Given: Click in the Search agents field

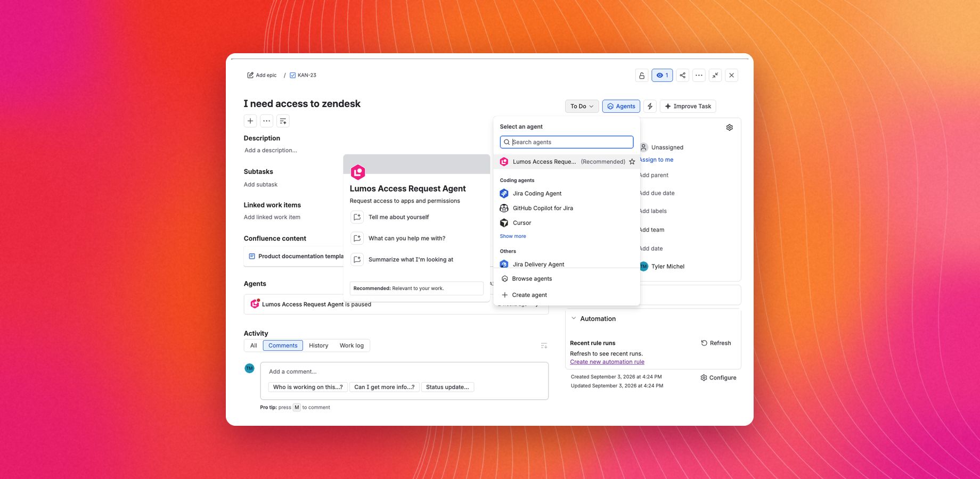Looking at the screenshot, I should [567, 142].
